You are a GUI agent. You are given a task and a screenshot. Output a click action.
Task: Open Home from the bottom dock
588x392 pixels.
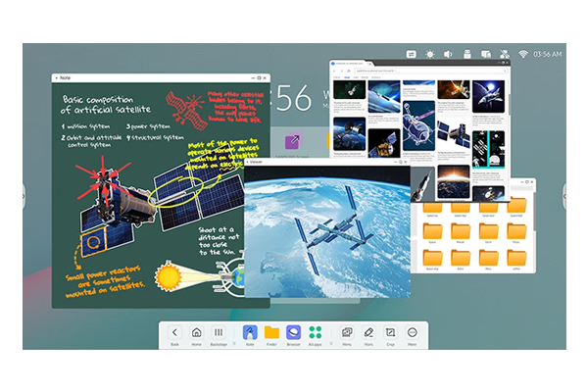click(197, 335)
